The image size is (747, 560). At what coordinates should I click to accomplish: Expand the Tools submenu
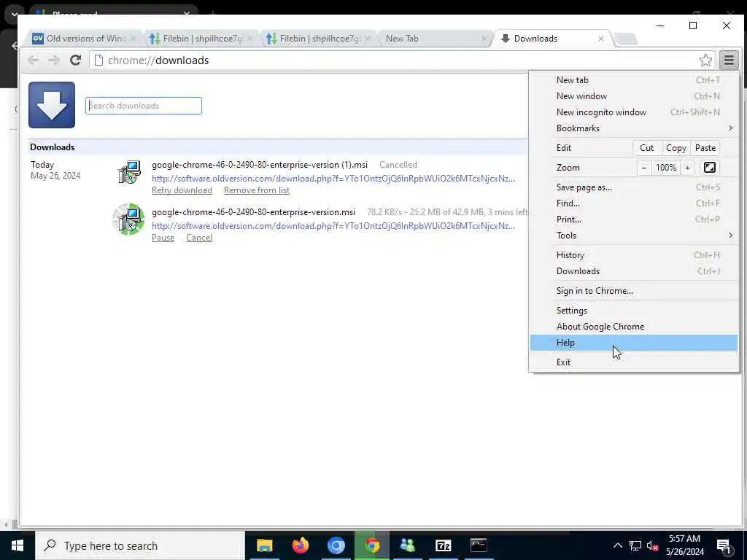pos(634,236)
